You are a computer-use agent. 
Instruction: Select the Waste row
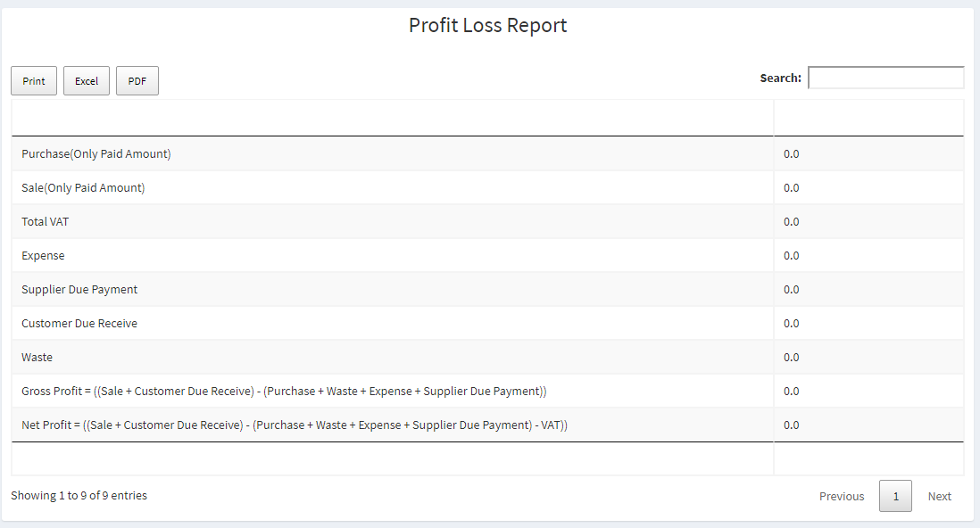coord(487,357)
